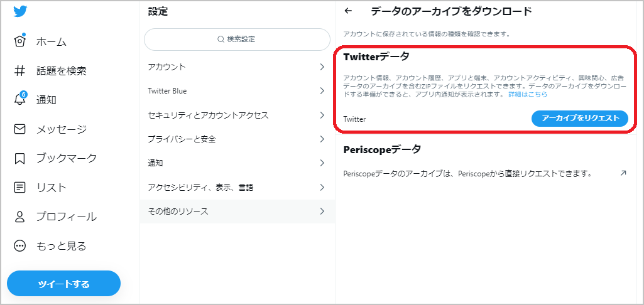Click the アーカイブをリクエスト button
Viewport: 644px width, 305px height.
click(x=579, y=118)
